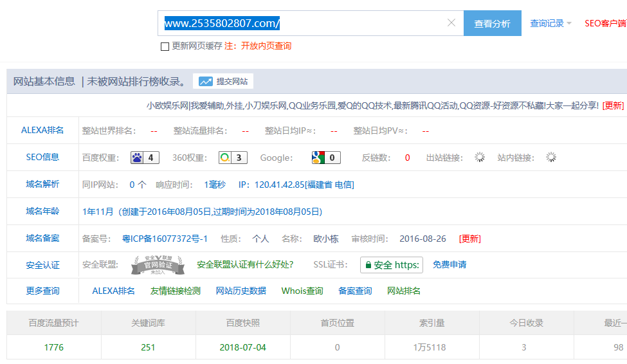Click the 同IP网站 count 0 个
The height and width of the screenshot is (364, 627).
pos(138,185)
